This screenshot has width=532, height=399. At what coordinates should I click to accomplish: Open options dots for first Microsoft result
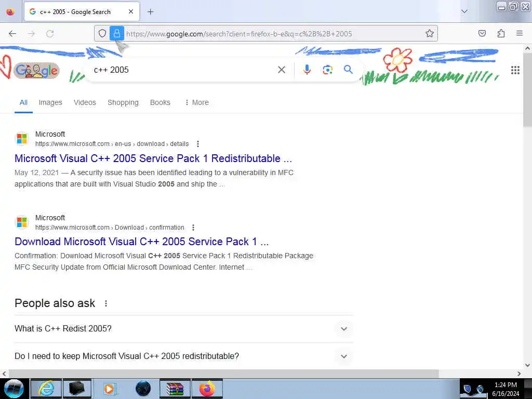tap(198, 144)
